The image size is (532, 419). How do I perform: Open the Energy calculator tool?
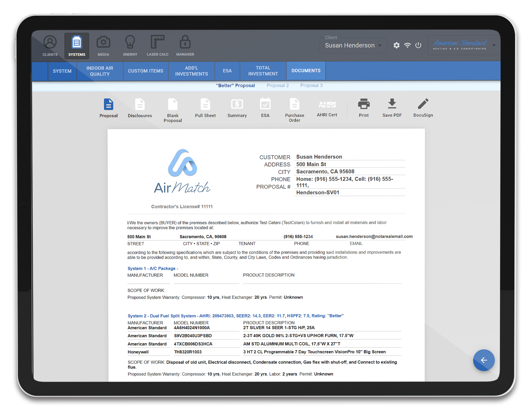[x=130, y=46]
